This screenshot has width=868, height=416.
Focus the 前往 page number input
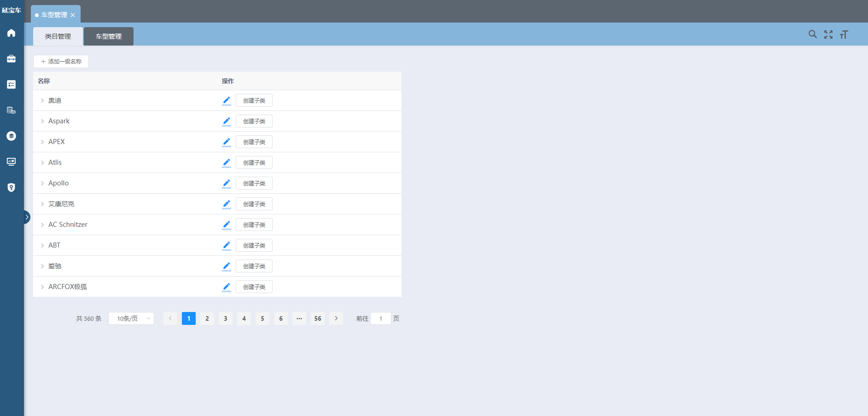(x=381, y=318)
